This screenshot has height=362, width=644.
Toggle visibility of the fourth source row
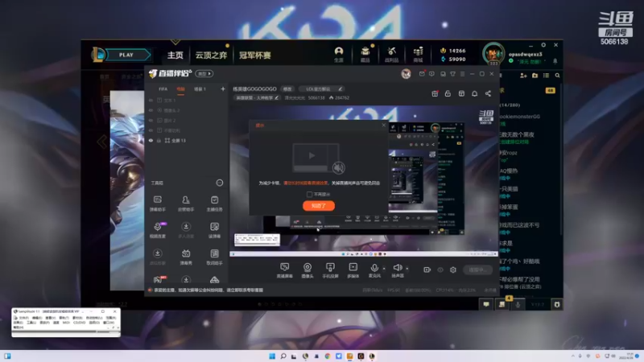click(x=151, y=130)
